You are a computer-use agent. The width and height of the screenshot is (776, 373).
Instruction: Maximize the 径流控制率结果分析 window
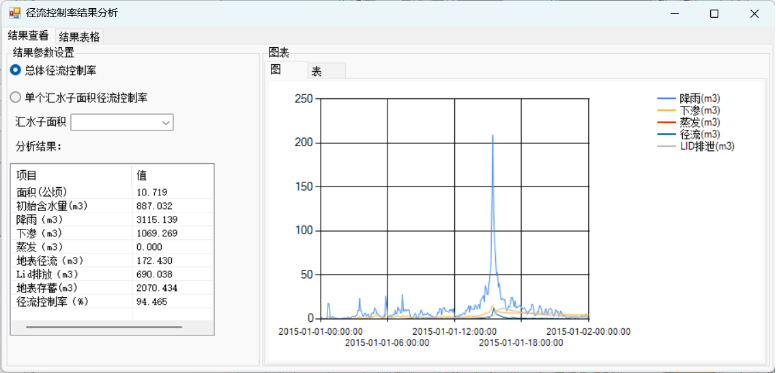click(x=714, y=14)
